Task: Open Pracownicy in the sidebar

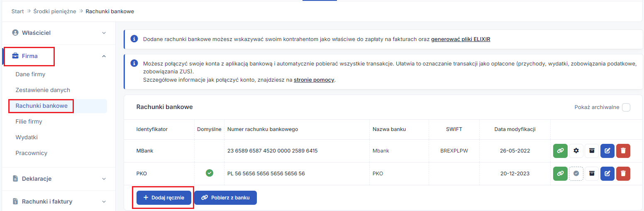Action: [x=32, y=153]
